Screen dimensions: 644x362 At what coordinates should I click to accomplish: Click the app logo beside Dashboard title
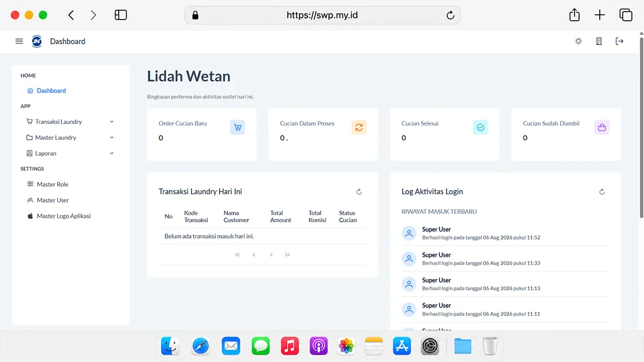[37, 41]
